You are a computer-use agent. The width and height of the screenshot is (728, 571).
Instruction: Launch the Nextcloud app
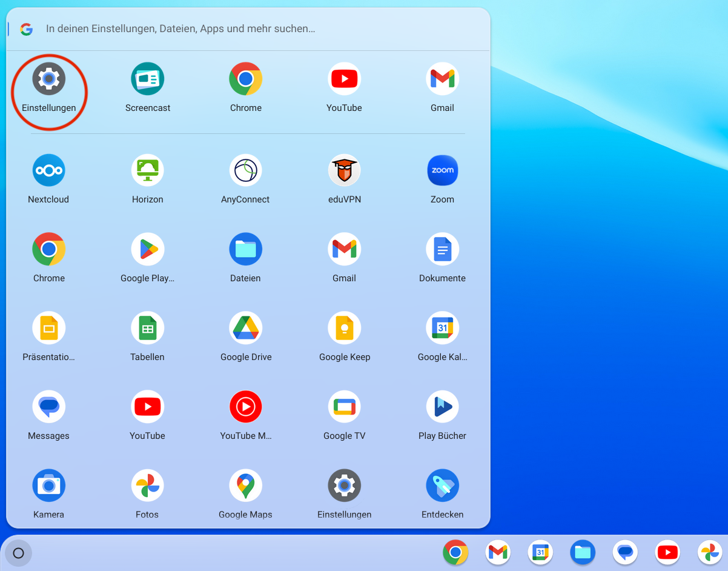[x=48, y=170]
